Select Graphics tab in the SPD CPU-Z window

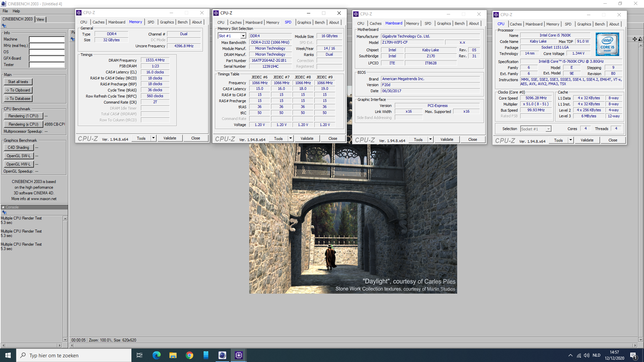[304, 22]
